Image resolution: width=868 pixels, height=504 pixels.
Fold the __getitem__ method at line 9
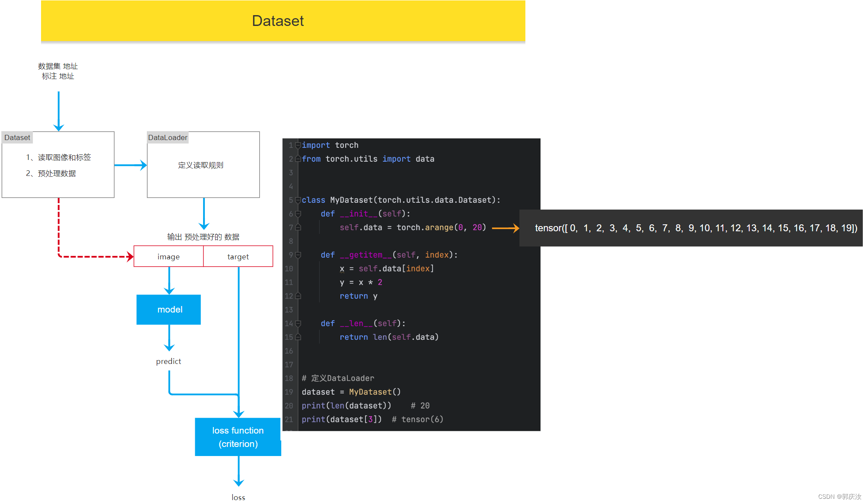pos(298,255)
